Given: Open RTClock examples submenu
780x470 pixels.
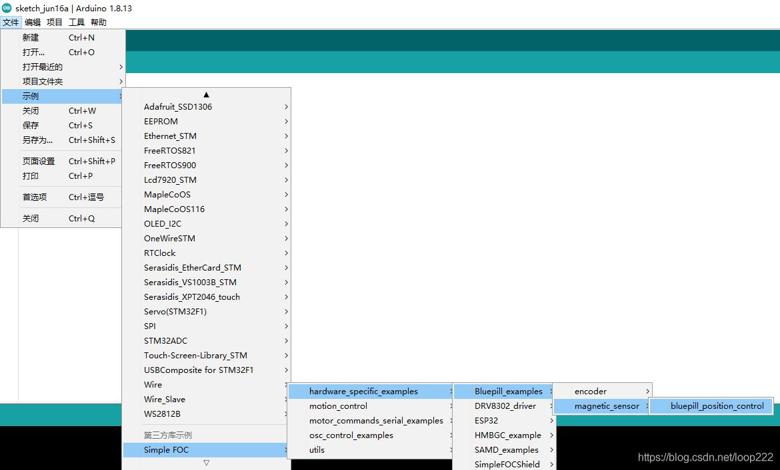Looking at the screenshot, I should click(206, 253).
